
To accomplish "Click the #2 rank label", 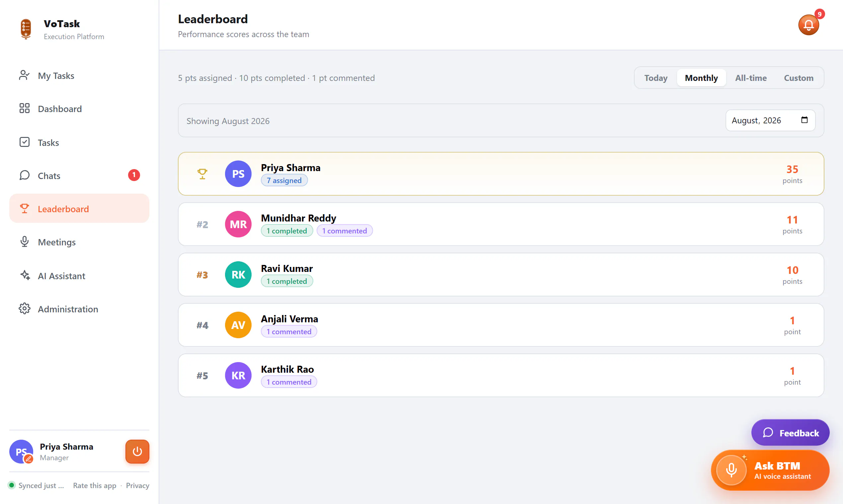I will point(202,224).
